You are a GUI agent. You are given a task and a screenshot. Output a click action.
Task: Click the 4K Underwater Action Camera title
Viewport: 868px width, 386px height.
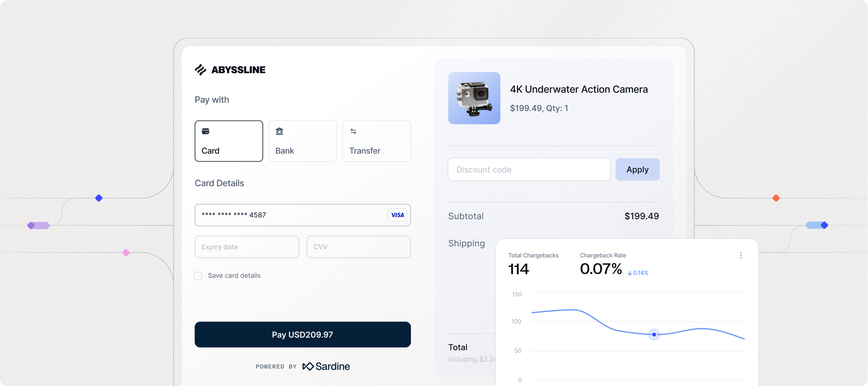tap(579, 89)
